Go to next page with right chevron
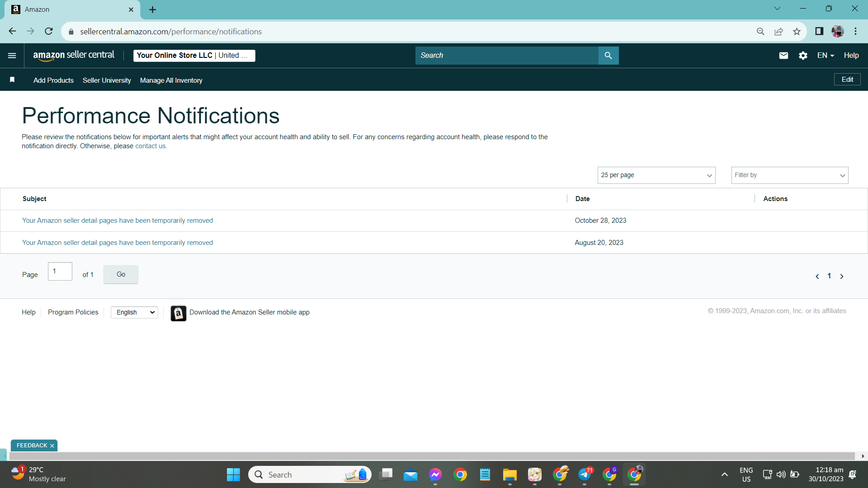868x488 pixels. 842,277
